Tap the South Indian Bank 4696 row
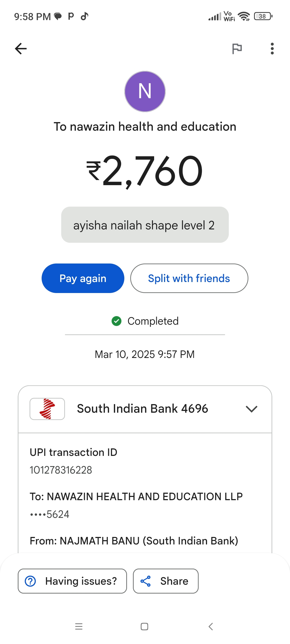This screenshot has height=644, width=290. click(x=142, y=409)
